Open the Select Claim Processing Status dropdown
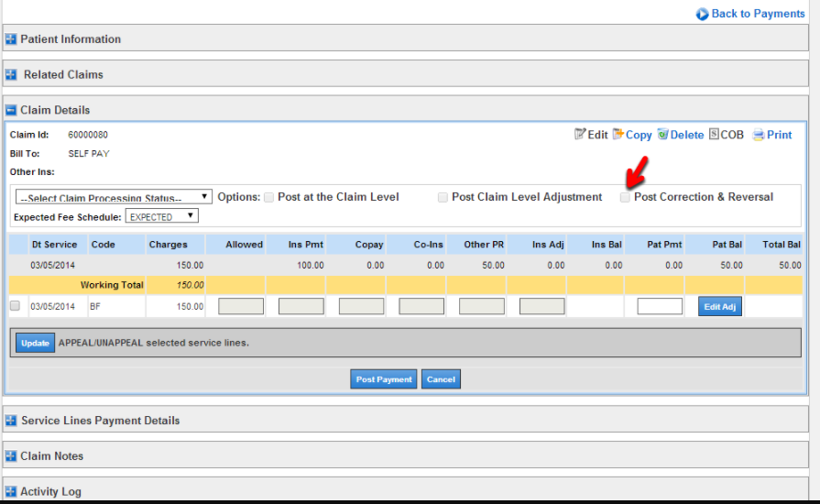This screenshot has height=504, width=820. tap(114, 197)
